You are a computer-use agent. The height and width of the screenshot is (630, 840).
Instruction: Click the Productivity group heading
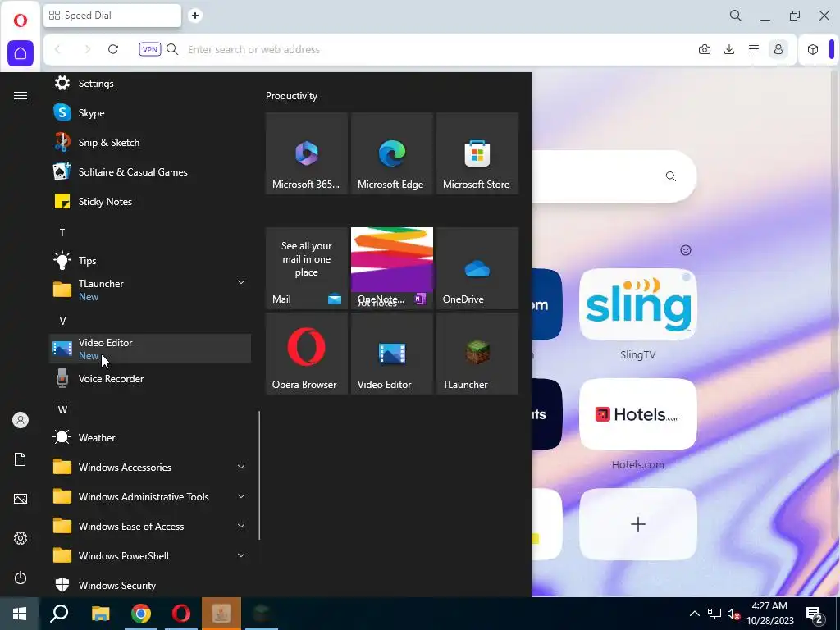coord(291,96)
